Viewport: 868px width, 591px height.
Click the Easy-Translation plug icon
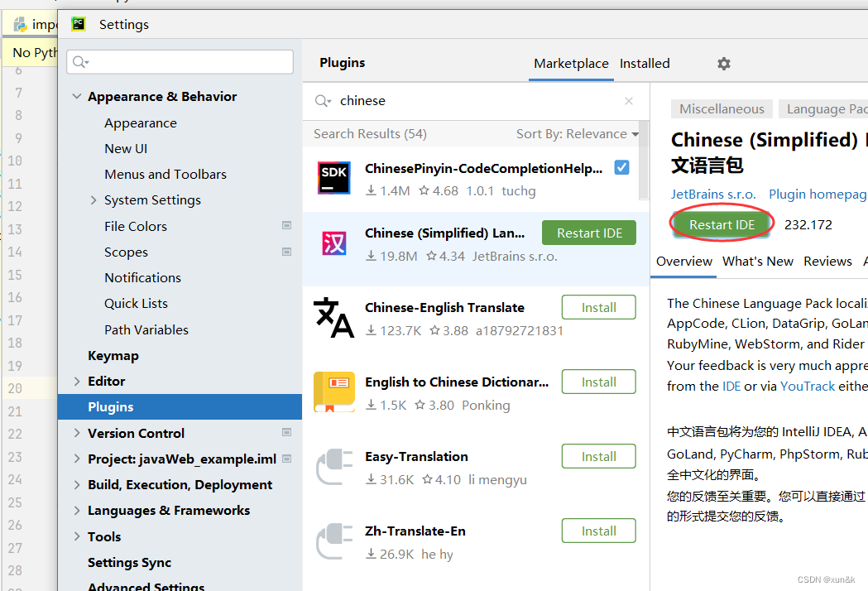(333, 467)
